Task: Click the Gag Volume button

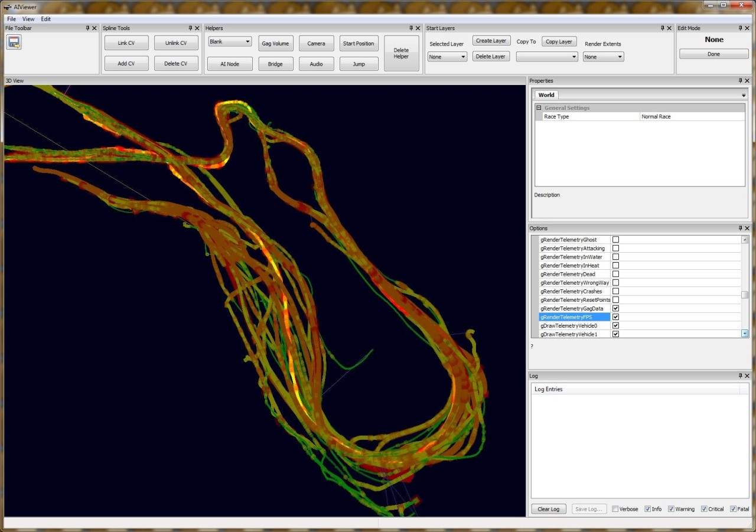Action: (276, 43)
